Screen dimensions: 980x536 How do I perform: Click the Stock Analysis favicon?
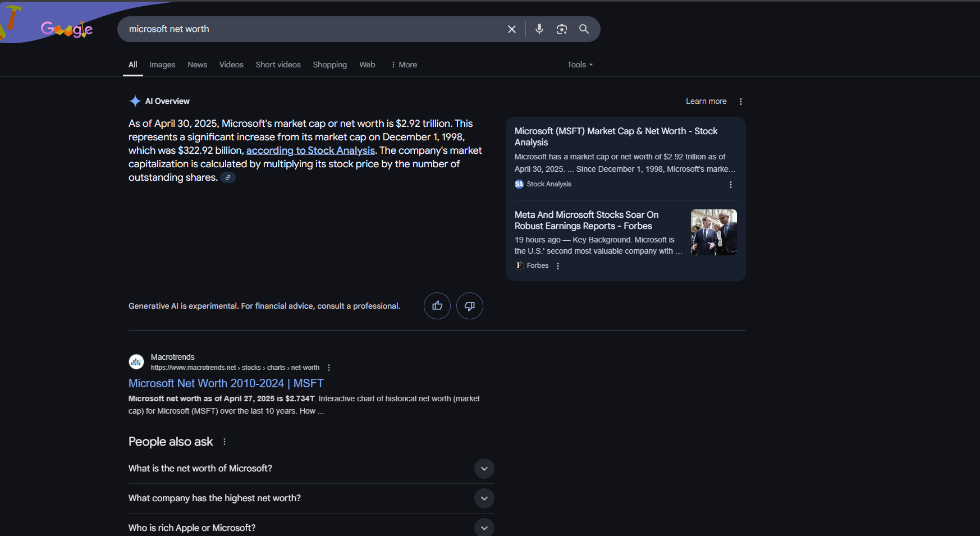(519, 184)
